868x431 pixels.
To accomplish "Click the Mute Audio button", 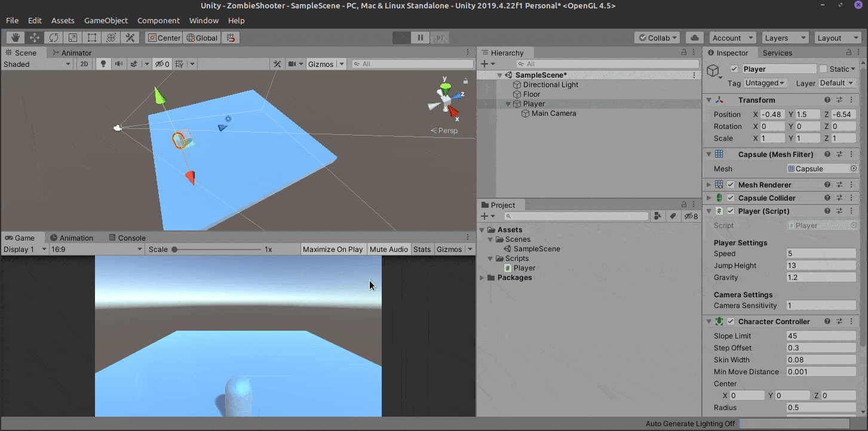I will pos(389,249).
